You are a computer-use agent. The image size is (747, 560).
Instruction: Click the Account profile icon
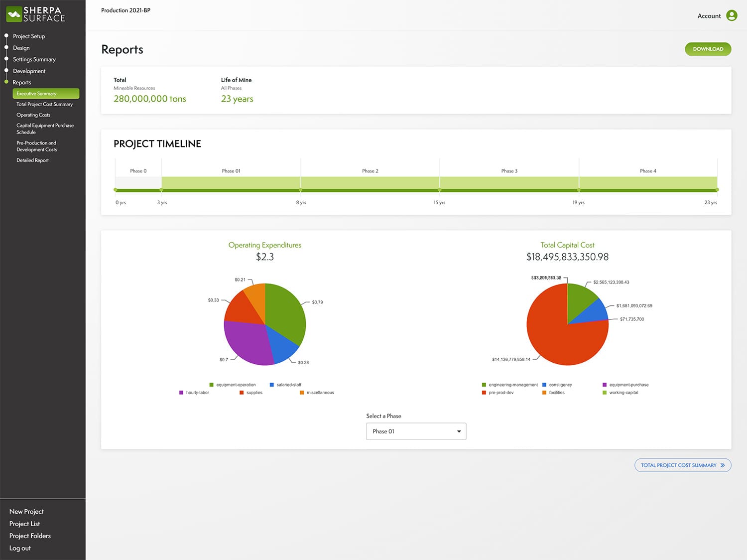point(732,15)
